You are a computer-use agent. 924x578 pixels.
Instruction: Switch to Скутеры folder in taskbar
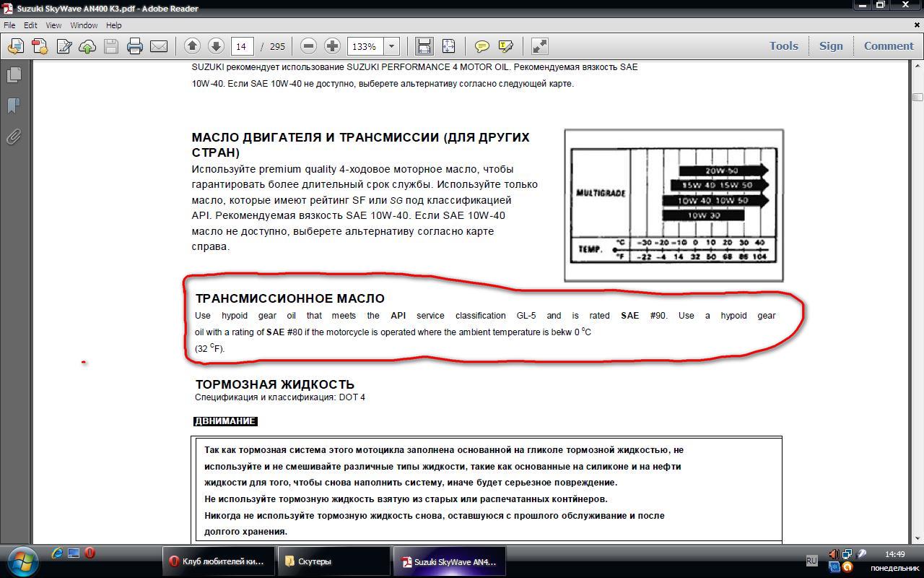click(333, 561)
